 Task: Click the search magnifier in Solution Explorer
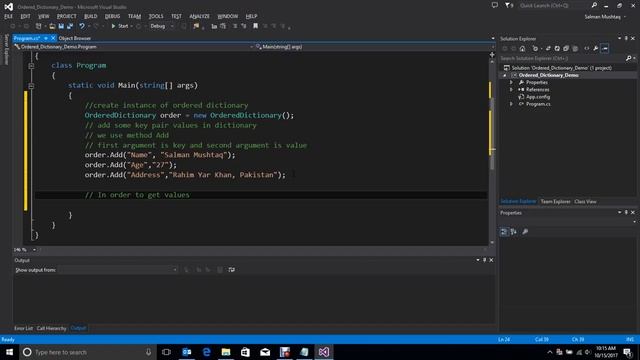click(629, 58)
